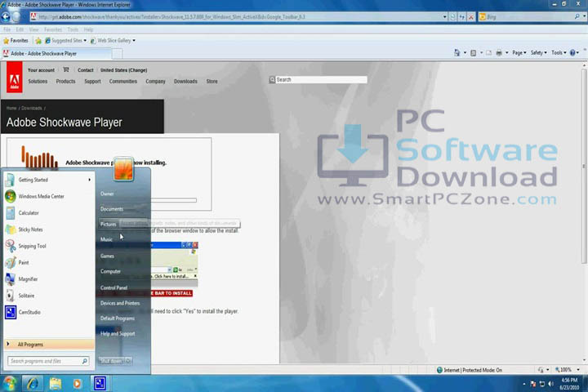Open the Your account link
Screen dimensions: 588x392
(42, 70)
